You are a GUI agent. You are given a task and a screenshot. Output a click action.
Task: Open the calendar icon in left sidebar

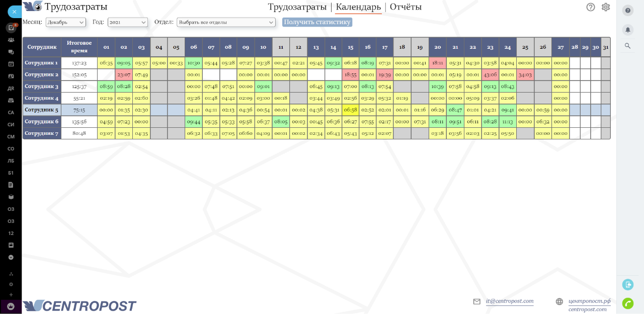pos(11,64)
